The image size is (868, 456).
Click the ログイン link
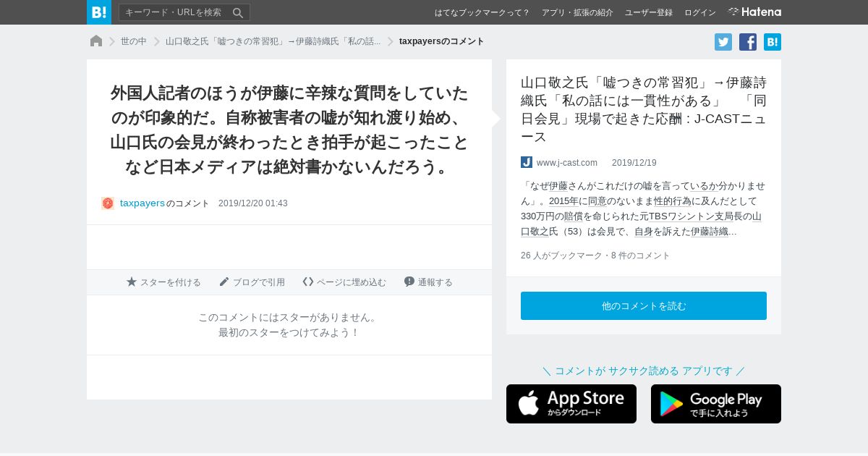pyautogui.click(x=700, y=12)
